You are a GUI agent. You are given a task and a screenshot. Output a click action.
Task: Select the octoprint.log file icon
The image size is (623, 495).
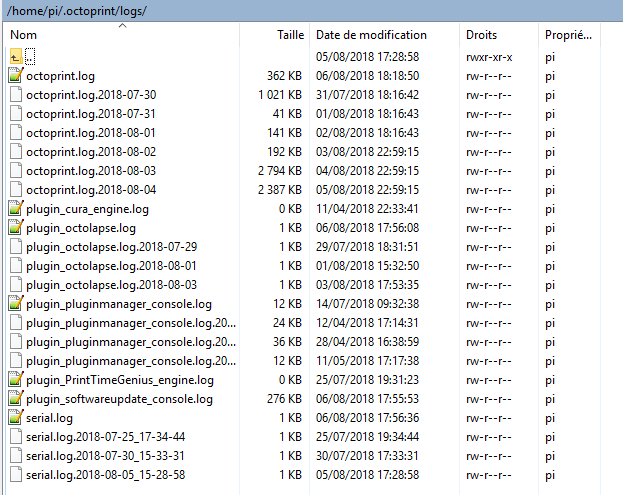coord(16,75)
